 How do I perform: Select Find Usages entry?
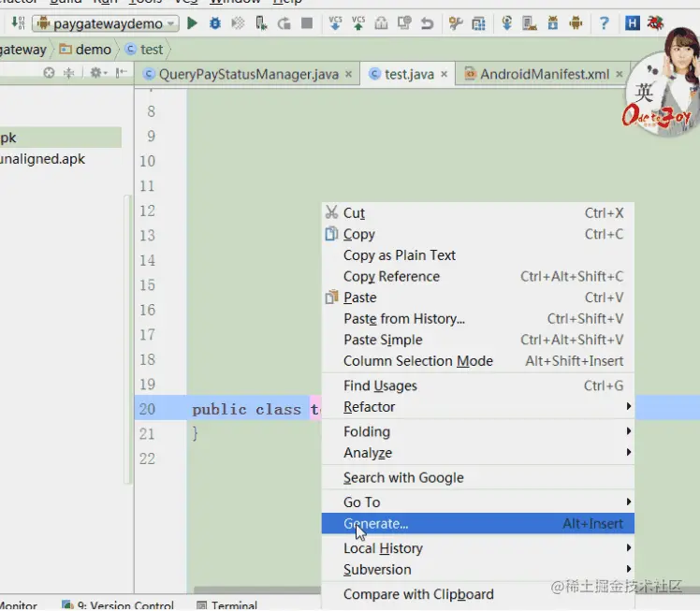(x=477, y=386)
